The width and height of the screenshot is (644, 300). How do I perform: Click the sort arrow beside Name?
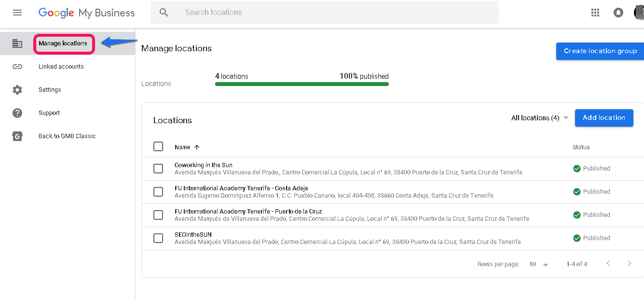pyautogui.click(x=197, y=147)
